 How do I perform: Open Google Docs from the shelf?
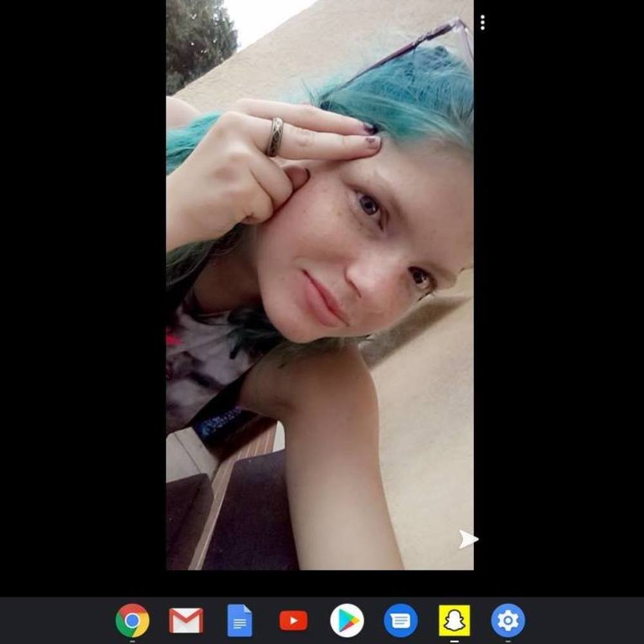[x=240, y=620]
